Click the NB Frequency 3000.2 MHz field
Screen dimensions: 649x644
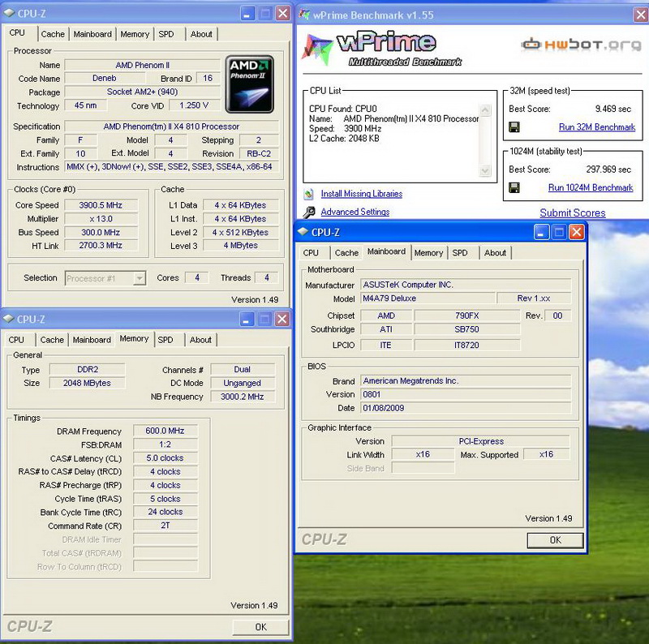coord(242,397)
